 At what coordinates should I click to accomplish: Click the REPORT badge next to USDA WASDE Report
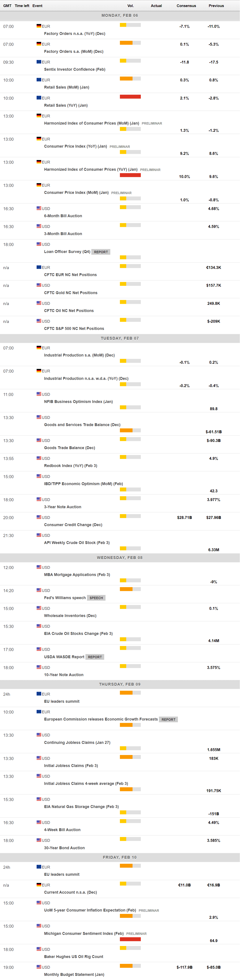click(95, 657)
